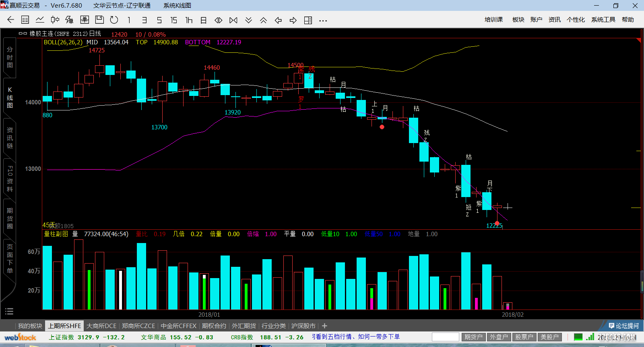Switch to 分时图 side tab
644x347 pixels.
(10, 57)
